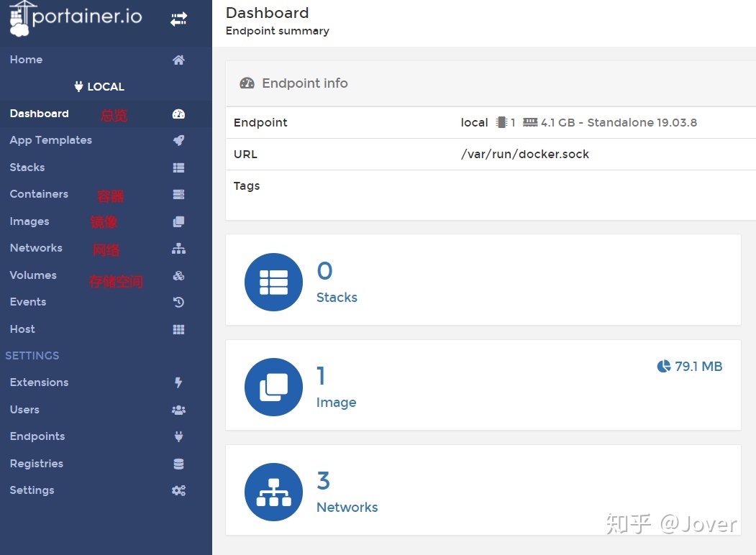Click the Host grid icon in the sidebar

(178, 329)
